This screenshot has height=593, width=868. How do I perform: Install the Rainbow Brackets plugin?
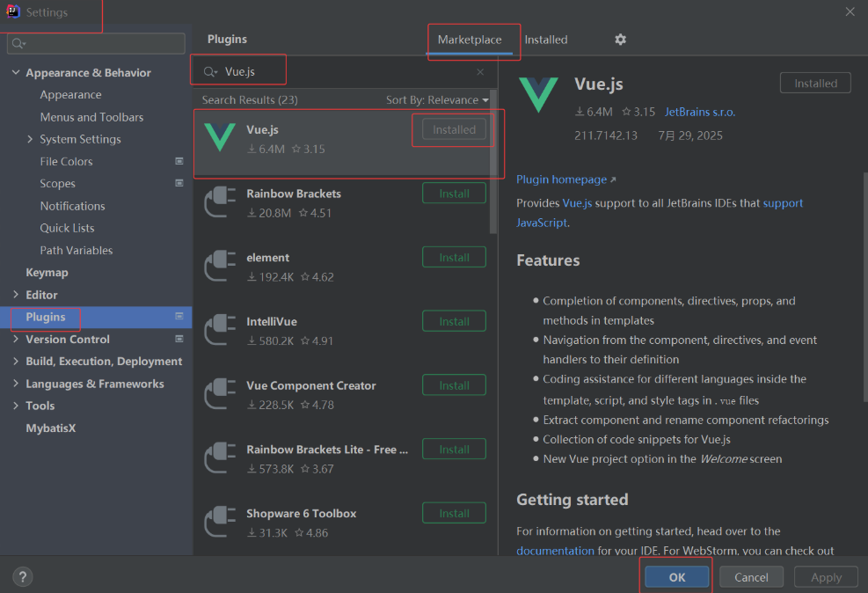(x=454, y=194)
